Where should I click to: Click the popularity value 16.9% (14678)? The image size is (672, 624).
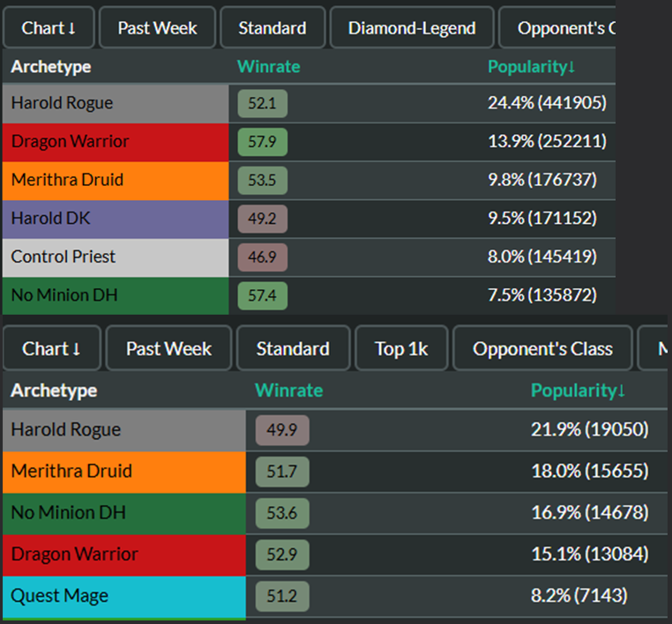coord(590,512)
